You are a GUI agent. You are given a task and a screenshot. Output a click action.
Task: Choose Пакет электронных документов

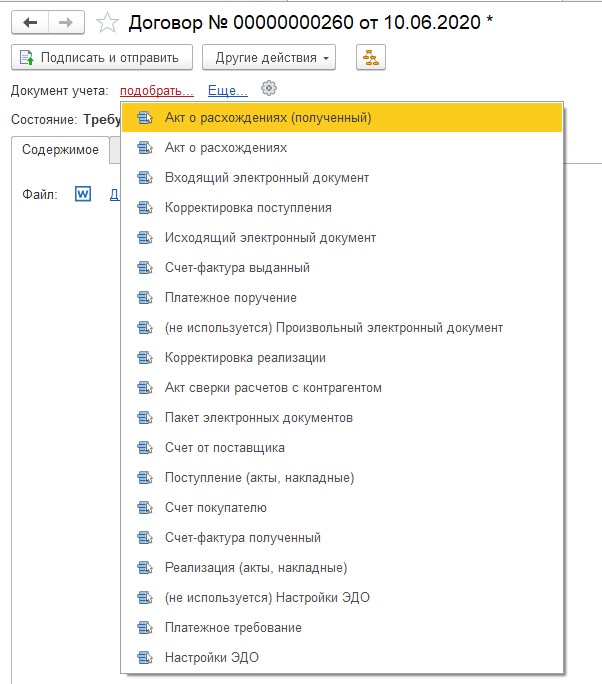(342, 417)
